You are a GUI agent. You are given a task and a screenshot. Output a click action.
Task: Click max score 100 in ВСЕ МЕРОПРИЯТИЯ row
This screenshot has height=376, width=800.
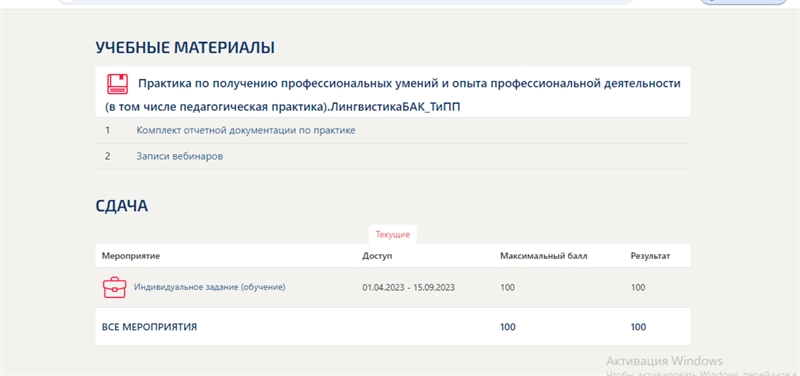pos(508,327)
